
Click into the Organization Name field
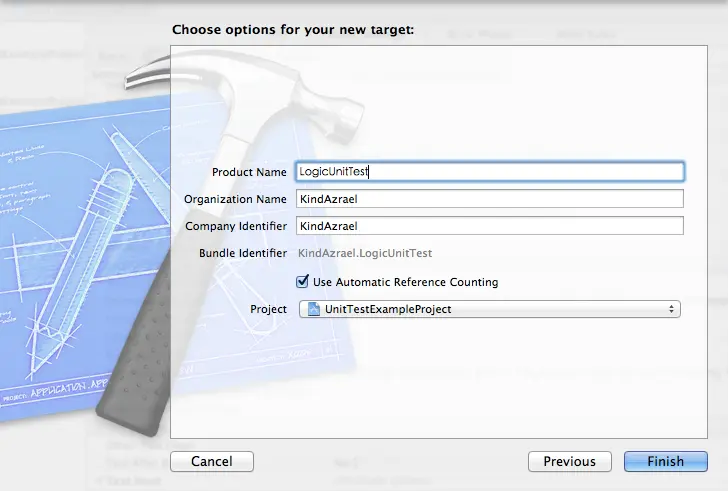(490, 199)
